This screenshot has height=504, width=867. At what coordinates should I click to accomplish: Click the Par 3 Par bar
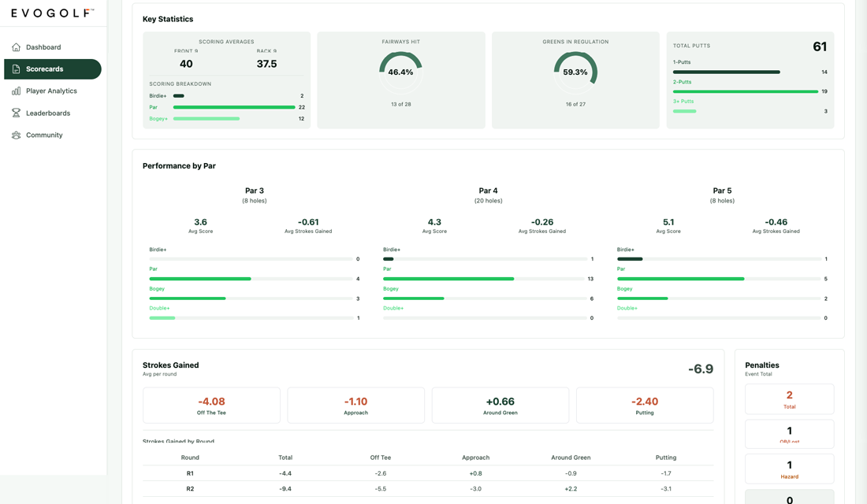pyautogui.click(x=251, y=279)
